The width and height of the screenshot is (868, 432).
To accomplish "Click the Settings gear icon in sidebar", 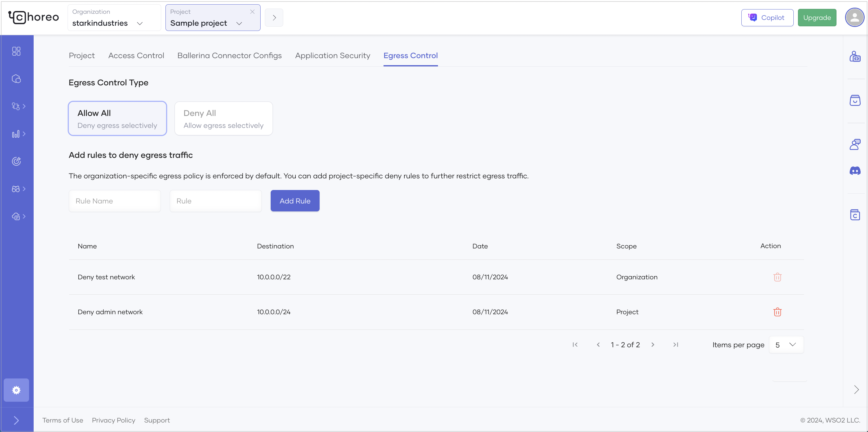I will [16, 390].
